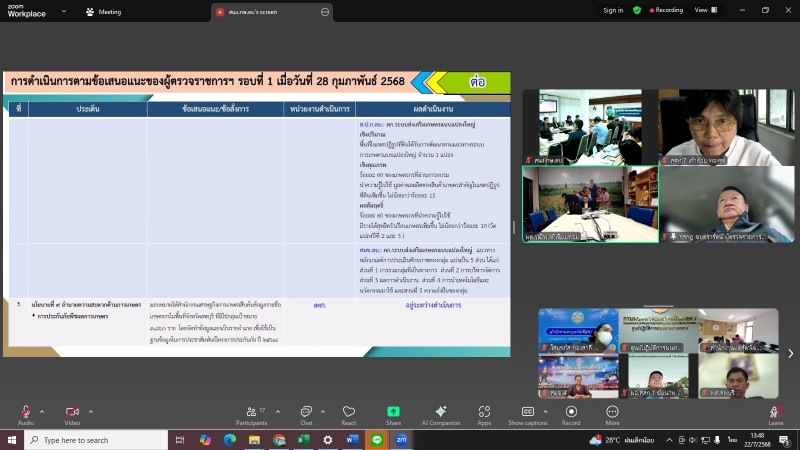Open the Zoom Workplace dropdown chevron

[62, 11]
